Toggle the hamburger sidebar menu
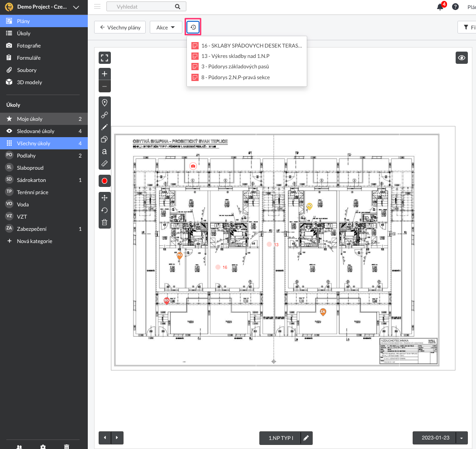Viewport: 476px width, 449px height. click(97, 6)
